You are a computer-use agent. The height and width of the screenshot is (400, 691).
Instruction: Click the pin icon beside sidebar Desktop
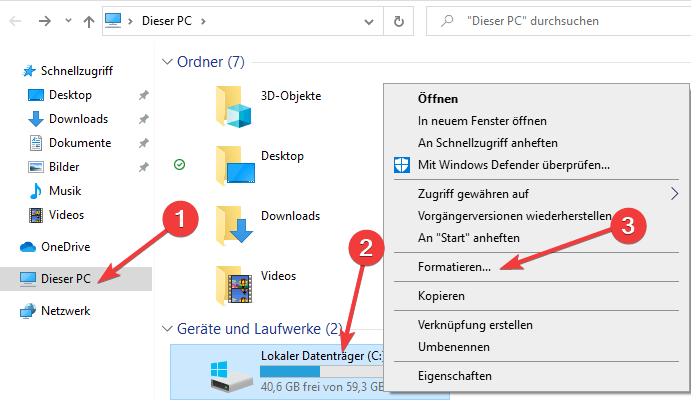(144, 95)
